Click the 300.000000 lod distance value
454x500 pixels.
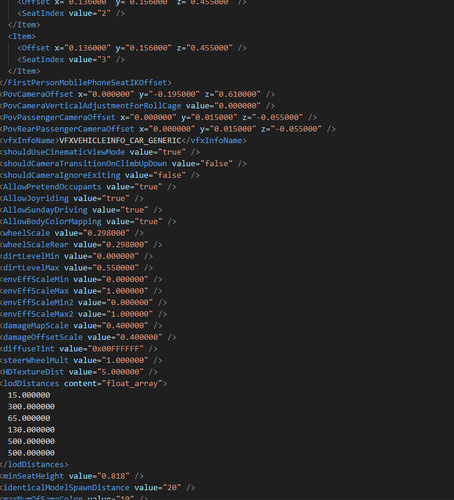click(31, 407)
